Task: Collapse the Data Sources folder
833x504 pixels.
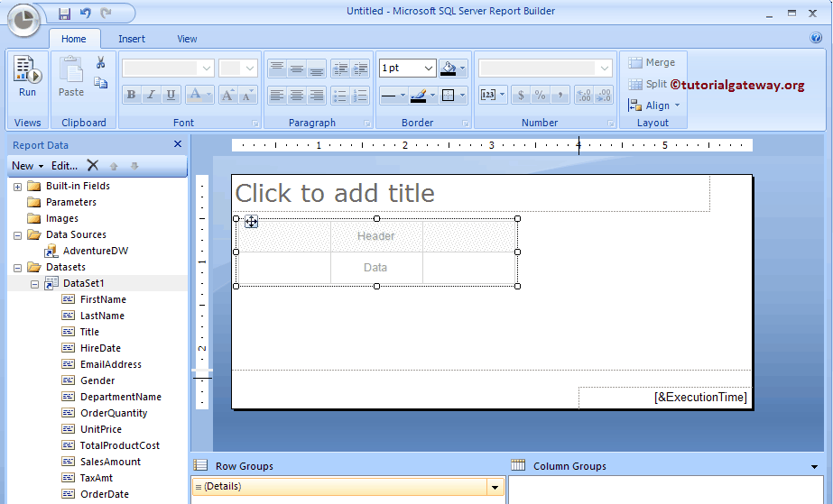Action: (x=17, y=235)
